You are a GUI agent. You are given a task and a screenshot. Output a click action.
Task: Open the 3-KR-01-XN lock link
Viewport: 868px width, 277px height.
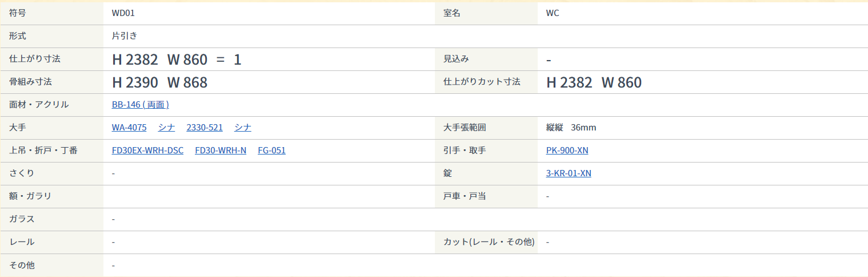(569, 173)
